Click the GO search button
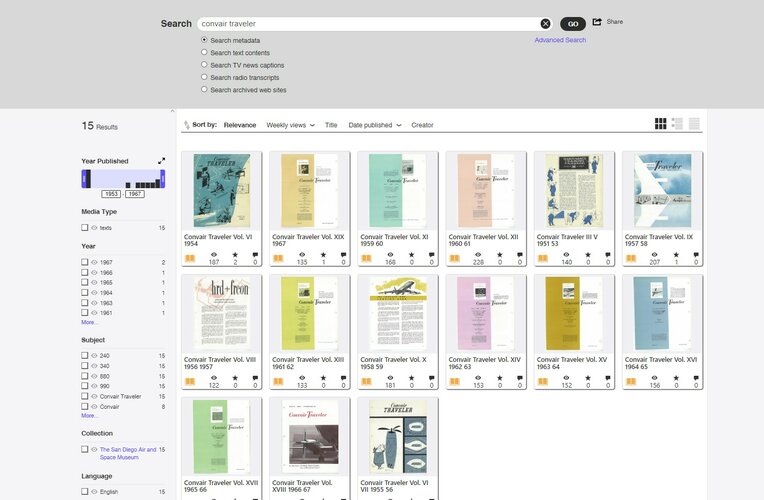The image size is (764, 500). click(x=573, y=23)
